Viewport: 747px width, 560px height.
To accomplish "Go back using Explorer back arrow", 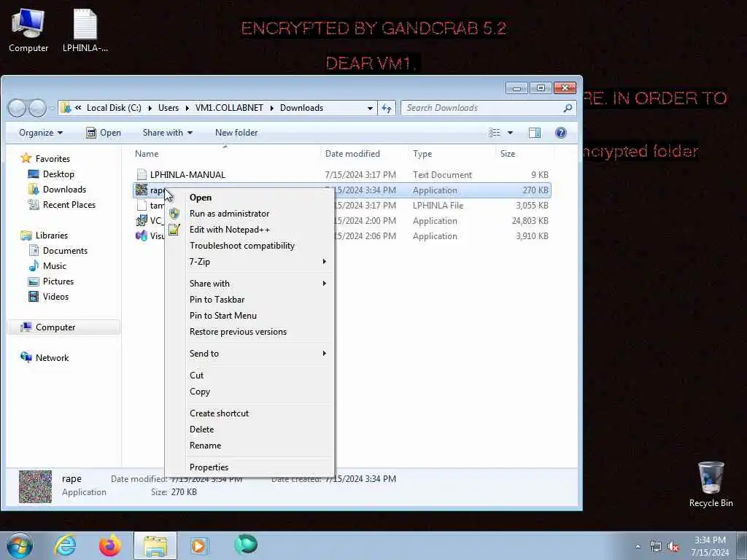I will 17,108.
